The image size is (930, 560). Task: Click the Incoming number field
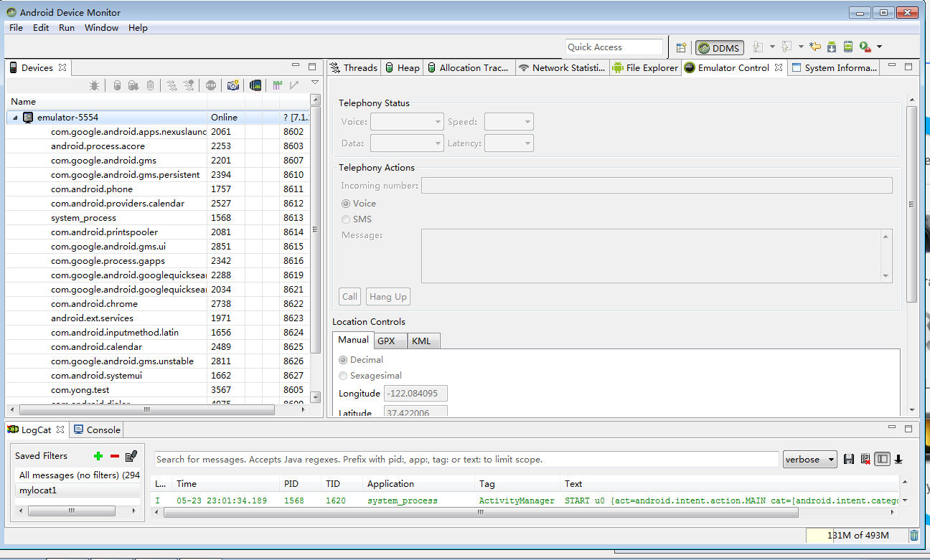tap(657, 186)
